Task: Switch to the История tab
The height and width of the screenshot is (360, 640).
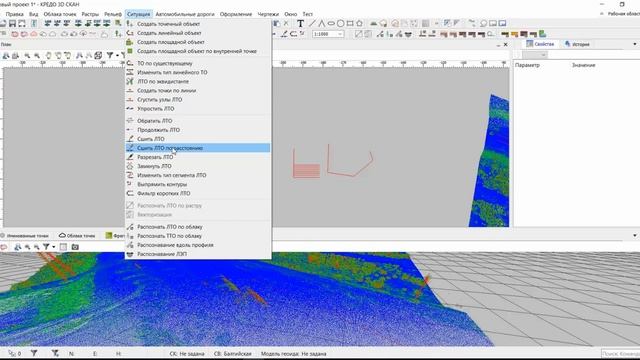Action: point(577,44)
